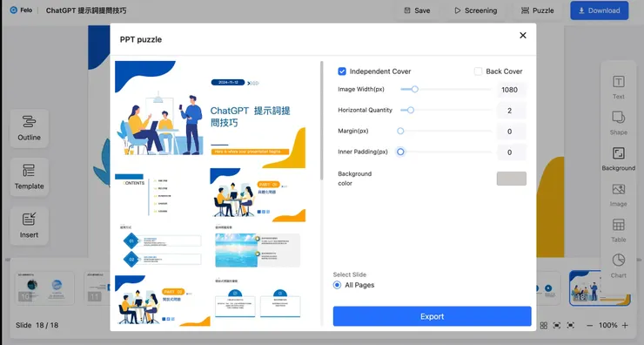Click the 100% zoom level text
Image resolution: width=644 pixels, height=345 pixels.
pos(607,325)
